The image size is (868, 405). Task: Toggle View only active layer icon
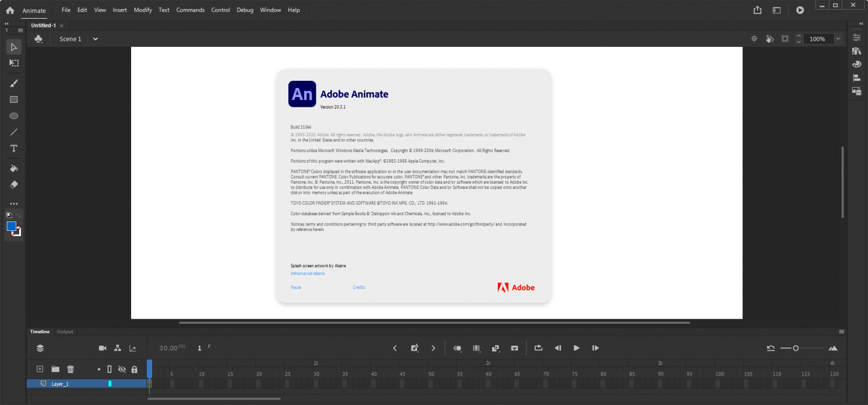[x=40, y=348]
